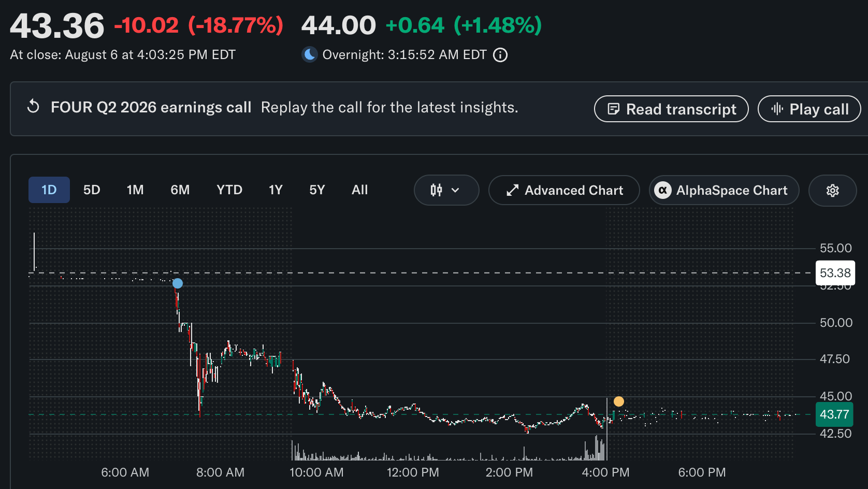Screen dimensions: 868x489
Task: Click the 4:00 PM time axis label
Action: (605, 472)
